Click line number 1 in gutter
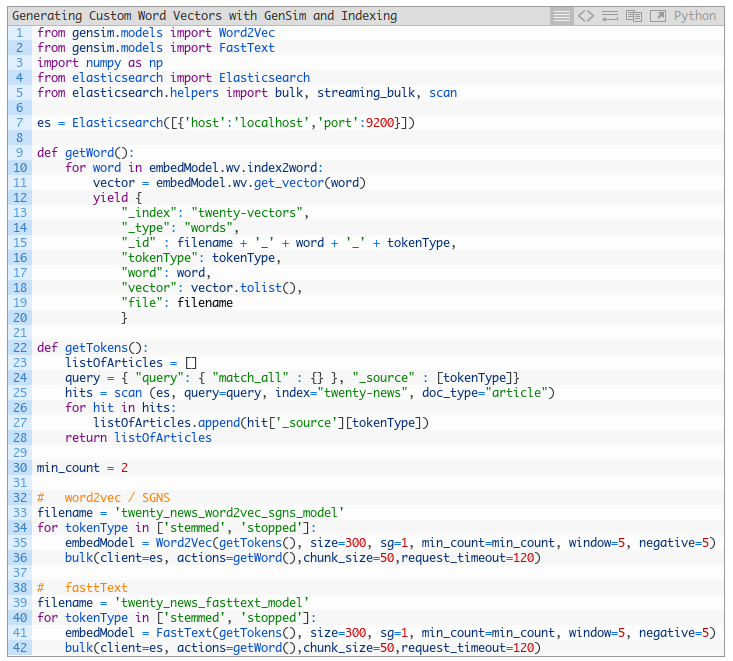The width and height of the screenshot is (733, 661). pos(19,33)
